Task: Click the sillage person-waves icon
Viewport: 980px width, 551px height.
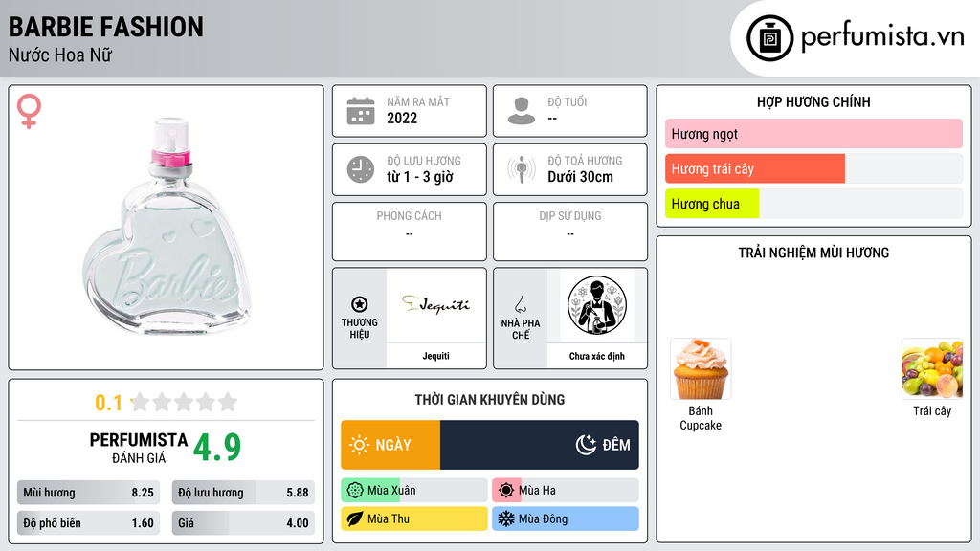Action: coord(522,169)
